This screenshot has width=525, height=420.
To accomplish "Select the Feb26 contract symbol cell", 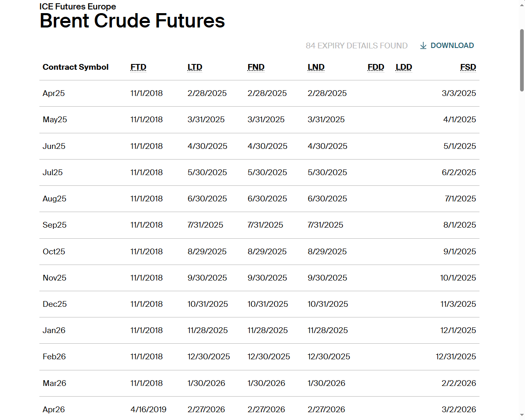I will coord(54,356).
